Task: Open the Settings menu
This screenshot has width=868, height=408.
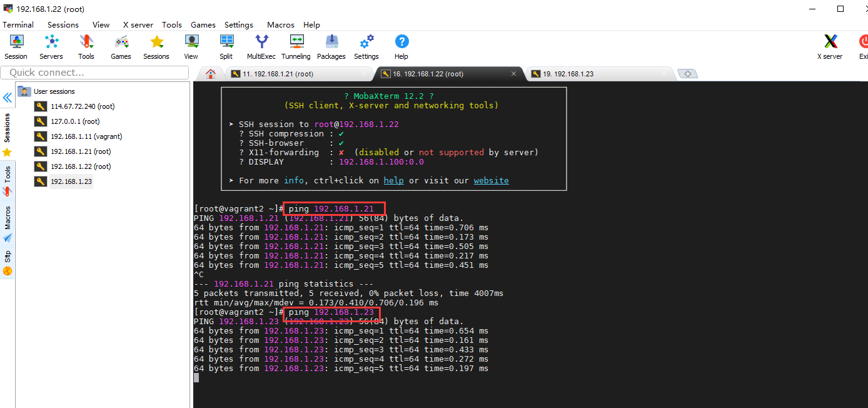Action: coord(239,25)
